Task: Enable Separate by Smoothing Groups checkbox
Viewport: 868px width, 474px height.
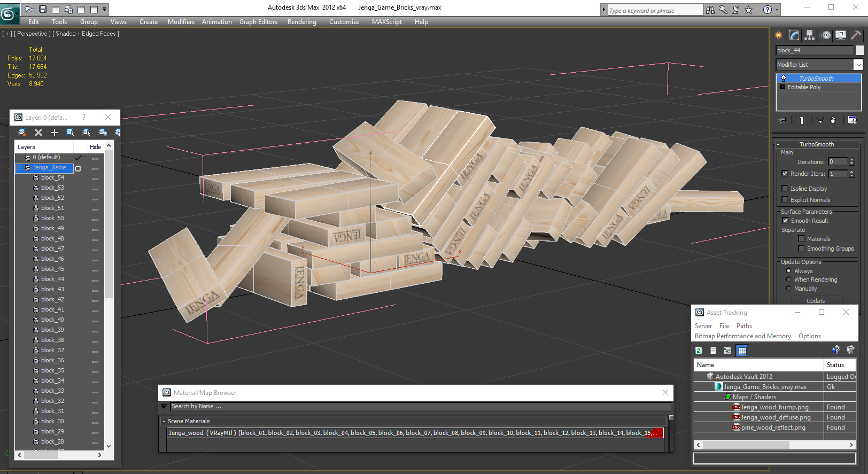Action: (801, 248)
